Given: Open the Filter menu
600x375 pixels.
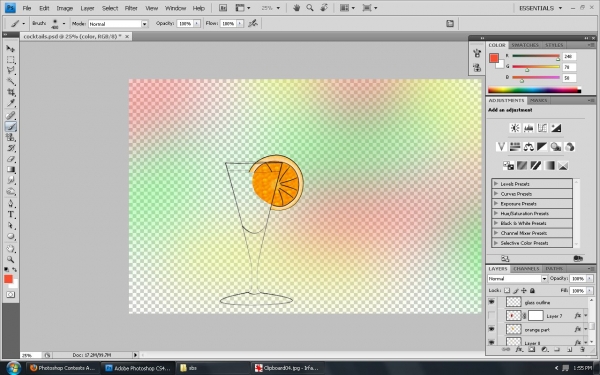Looking at the screenshot, I should tap(131, 8).
